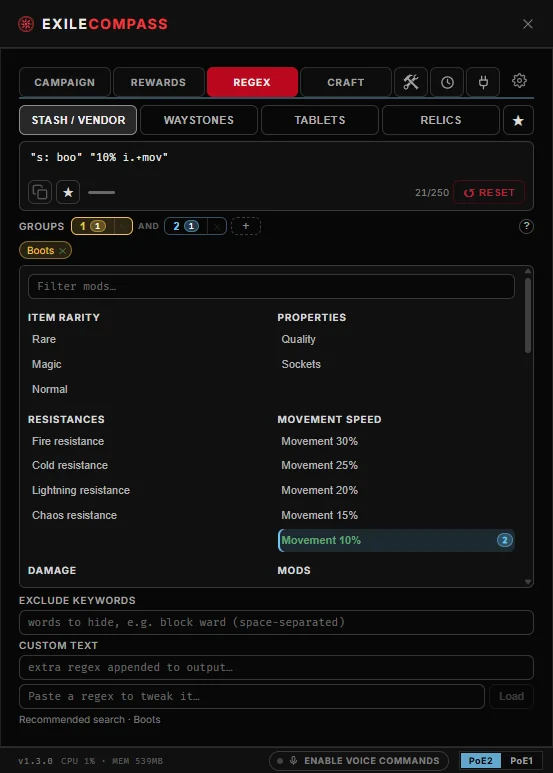553x773 pixels.
Task: Click the microphone icon for voice commands
Action: (x=293, y=760)
